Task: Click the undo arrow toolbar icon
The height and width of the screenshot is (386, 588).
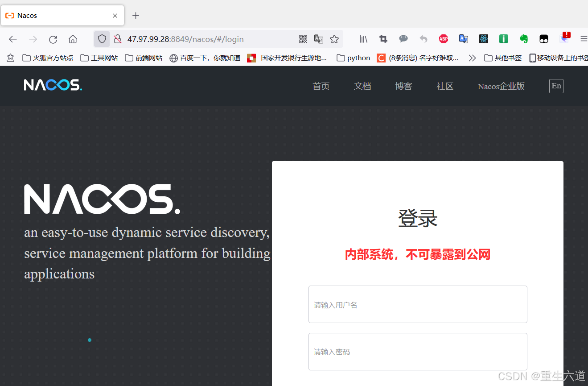Action: click(424, 39)
